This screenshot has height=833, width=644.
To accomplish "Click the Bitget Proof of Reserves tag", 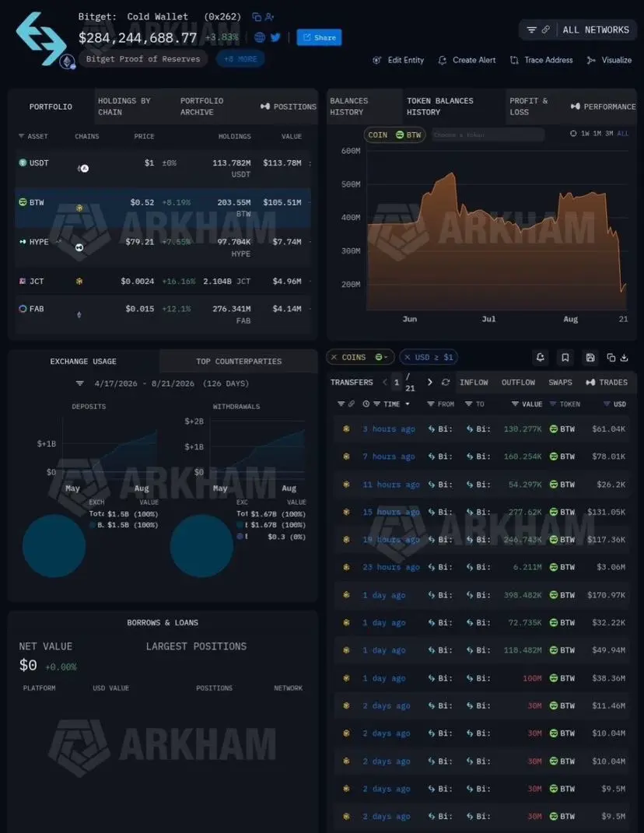I will 143,59.
